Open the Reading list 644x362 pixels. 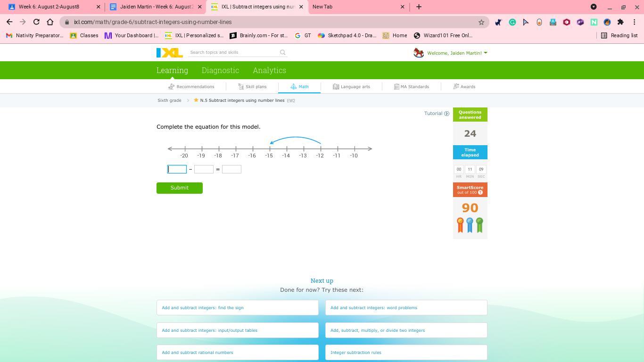click(x=619, y=35)
